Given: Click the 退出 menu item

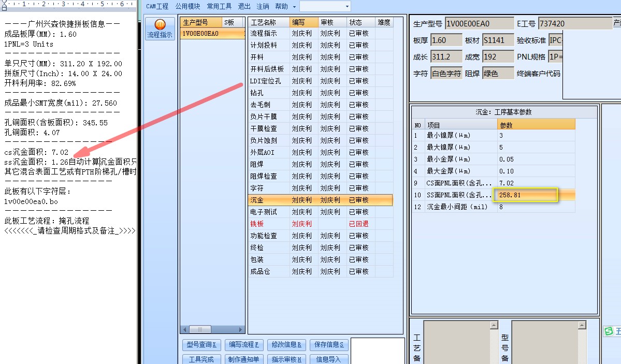Looking at the screenshot, I should pyautogui.click(x=244, y=6).
